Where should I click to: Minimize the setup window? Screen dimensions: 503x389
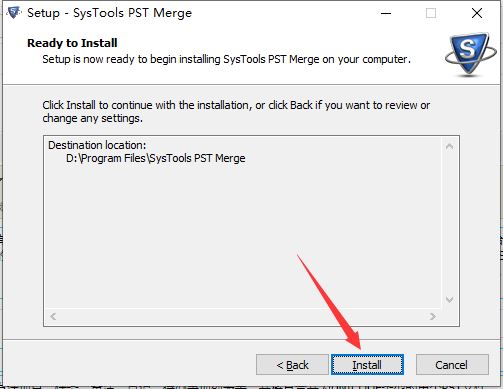tap(386, 13)
